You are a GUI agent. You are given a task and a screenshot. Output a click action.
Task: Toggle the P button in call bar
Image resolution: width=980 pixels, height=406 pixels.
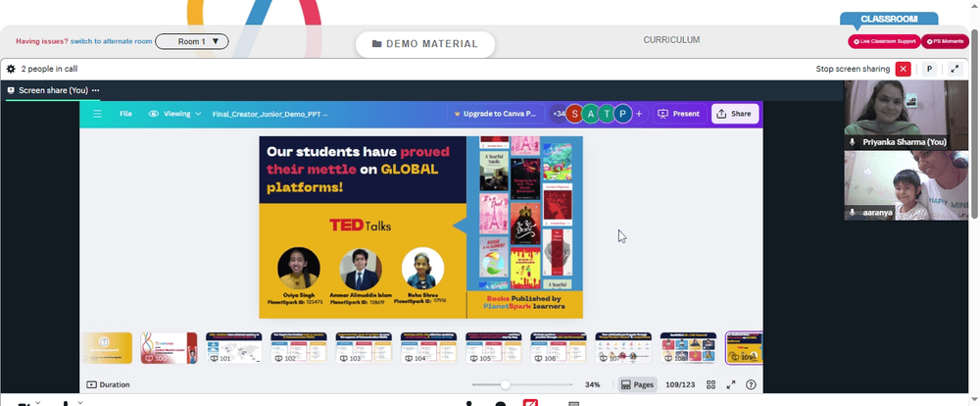tap(929, 69)
